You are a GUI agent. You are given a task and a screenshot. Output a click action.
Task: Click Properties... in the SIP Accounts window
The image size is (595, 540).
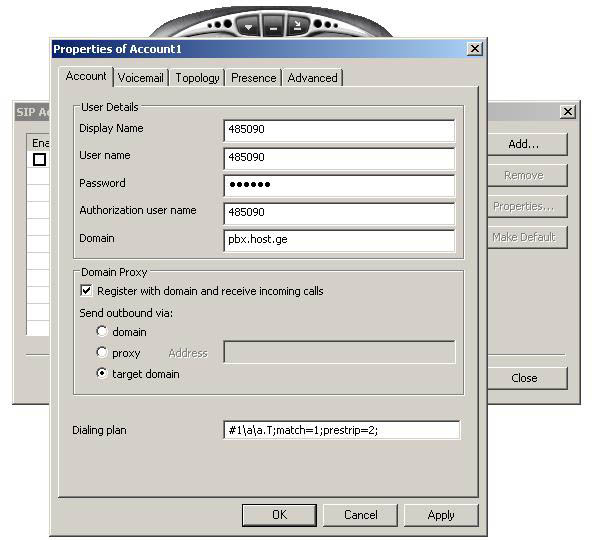[527, 206]
